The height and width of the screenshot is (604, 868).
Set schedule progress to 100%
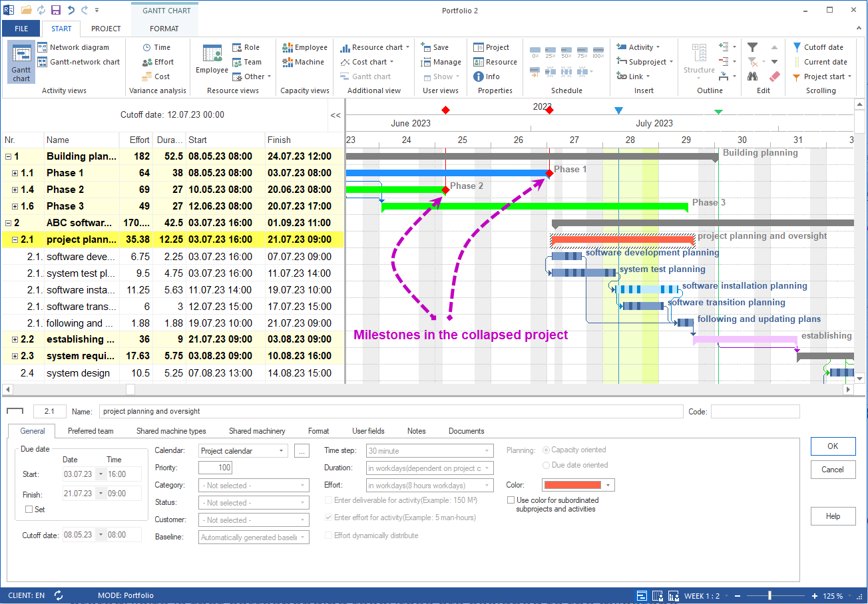[598, 52]
